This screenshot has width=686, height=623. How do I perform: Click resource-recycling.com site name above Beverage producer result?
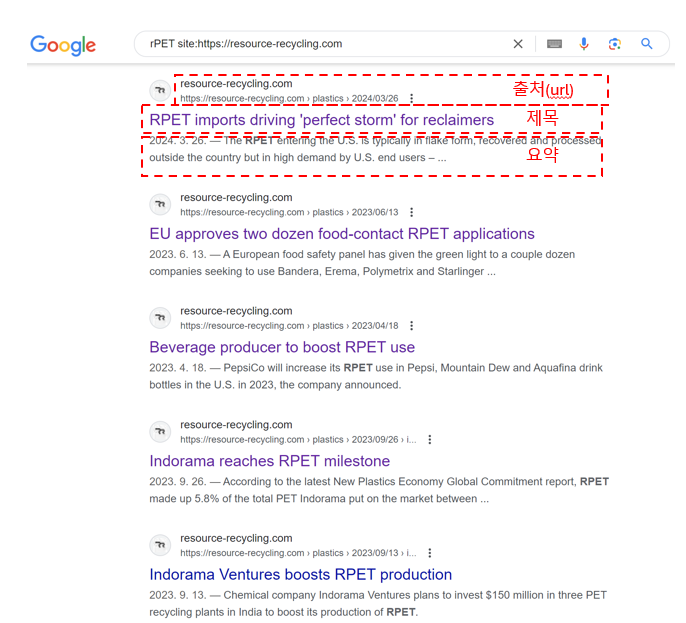tap(236, 311)
